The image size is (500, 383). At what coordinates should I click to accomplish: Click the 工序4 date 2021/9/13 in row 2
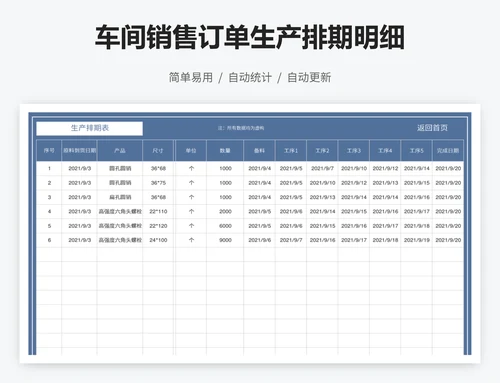click(x=385, y=183)
